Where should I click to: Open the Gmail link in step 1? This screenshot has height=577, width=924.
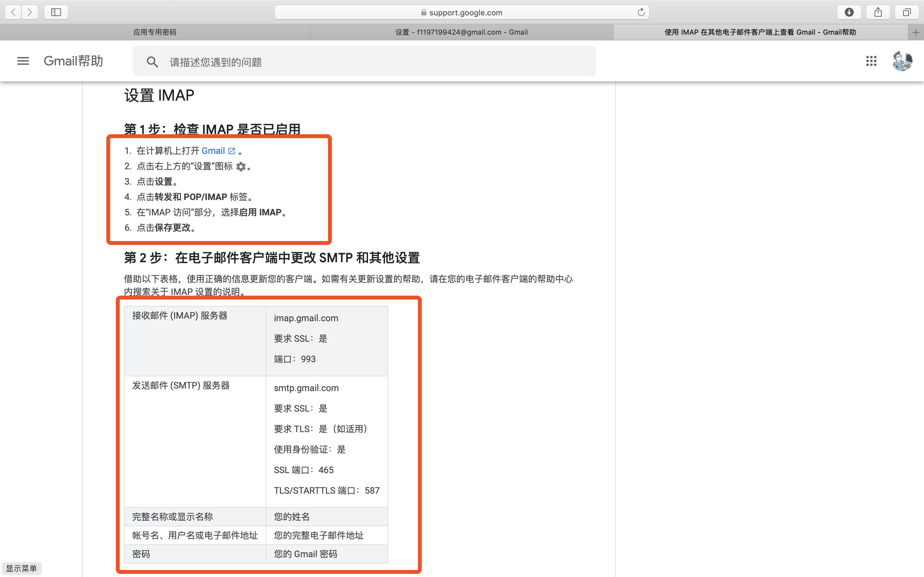pos(214,151)
